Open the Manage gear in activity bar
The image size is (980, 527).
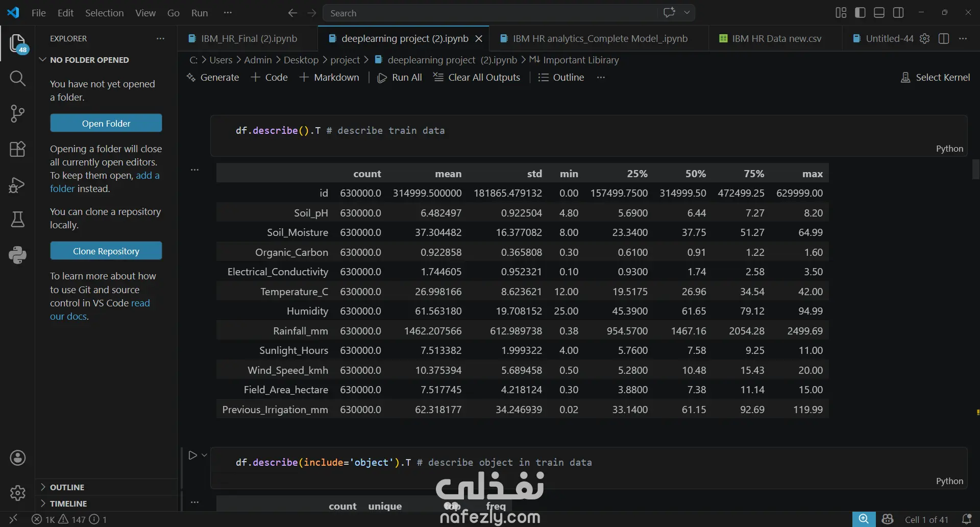(18, 493)
